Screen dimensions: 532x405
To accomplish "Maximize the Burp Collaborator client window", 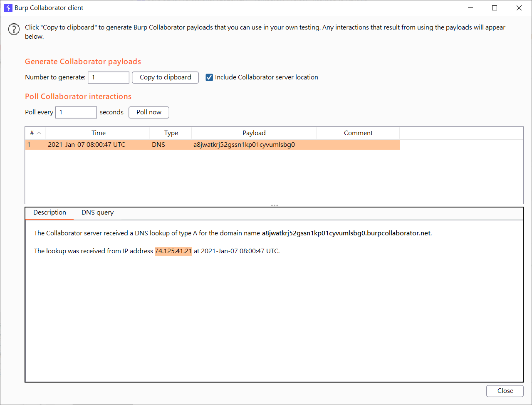I will pos(495,8).
